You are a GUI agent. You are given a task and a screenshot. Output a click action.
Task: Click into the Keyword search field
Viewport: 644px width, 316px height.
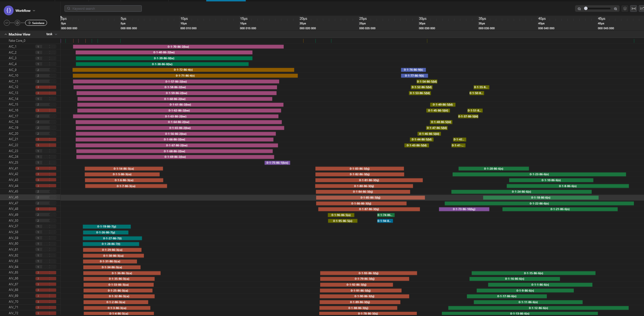tap(103, 9)
